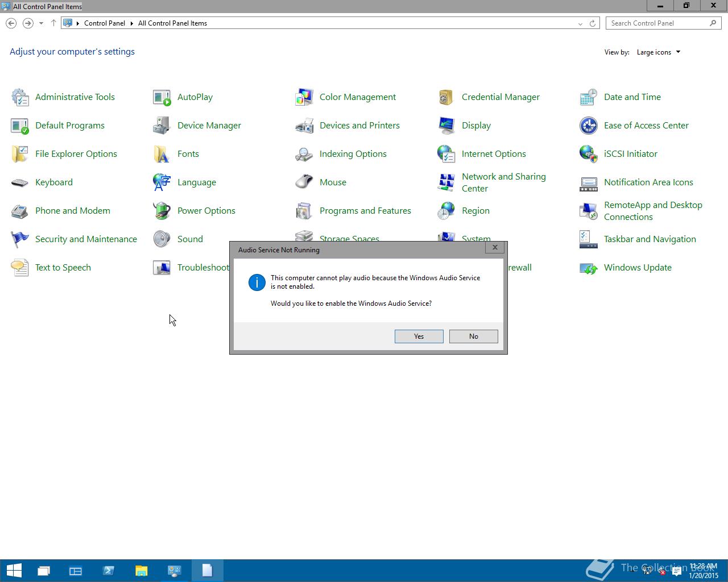Open the Network and Sharing Center icon
Screen dimensions: 728x582
(446, 182)
